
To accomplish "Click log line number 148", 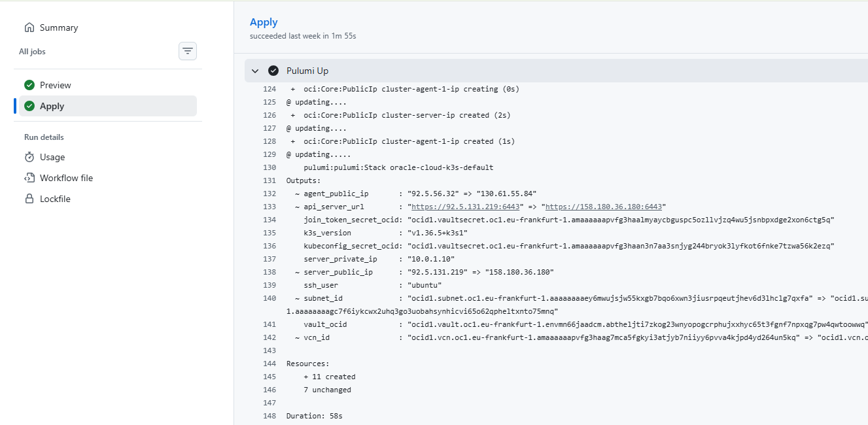I will pyautogui.click(x=269, y=416).
